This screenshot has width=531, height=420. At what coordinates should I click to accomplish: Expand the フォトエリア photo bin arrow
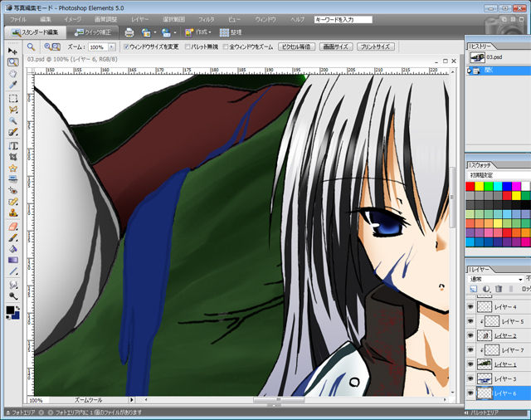[8, 413]
